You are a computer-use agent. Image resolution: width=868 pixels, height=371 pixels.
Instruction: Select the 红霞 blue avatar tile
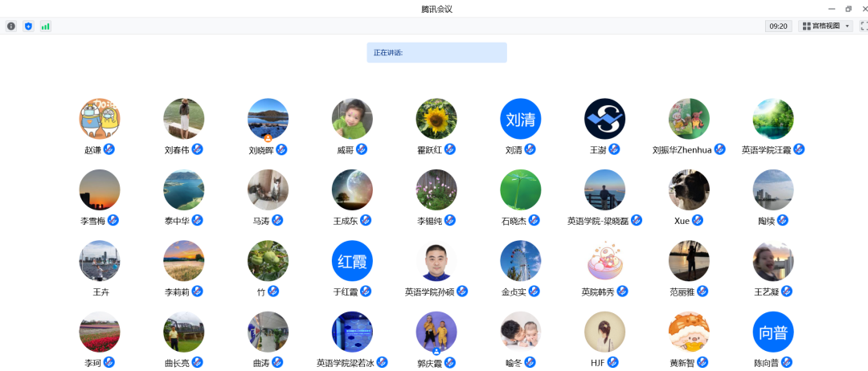click(x=352, y=261)
